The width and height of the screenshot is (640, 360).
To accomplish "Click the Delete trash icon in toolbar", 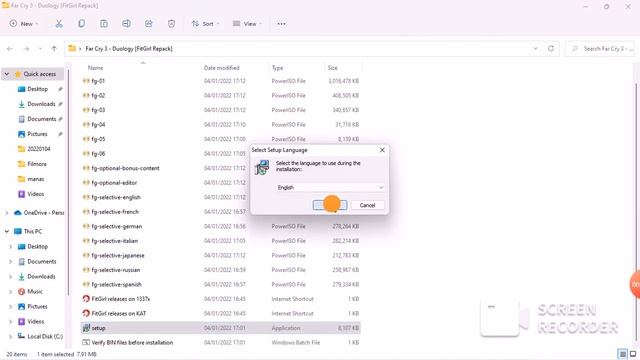I will tap(171, 24).
